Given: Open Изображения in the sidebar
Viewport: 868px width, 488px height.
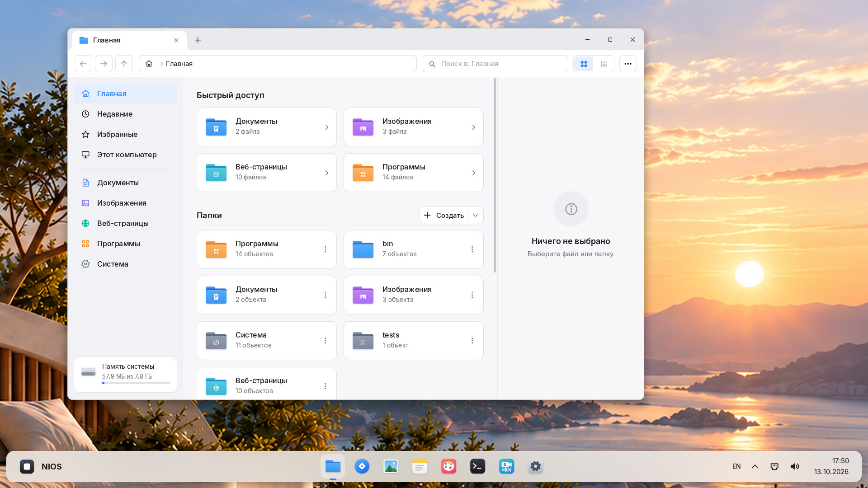Looking at the screenshot, I should pos(126,203).
